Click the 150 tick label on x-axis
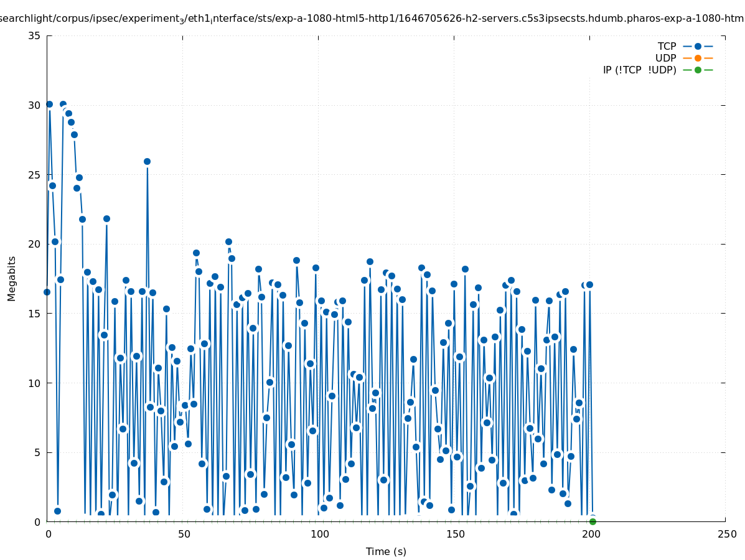 pos(455,534)
